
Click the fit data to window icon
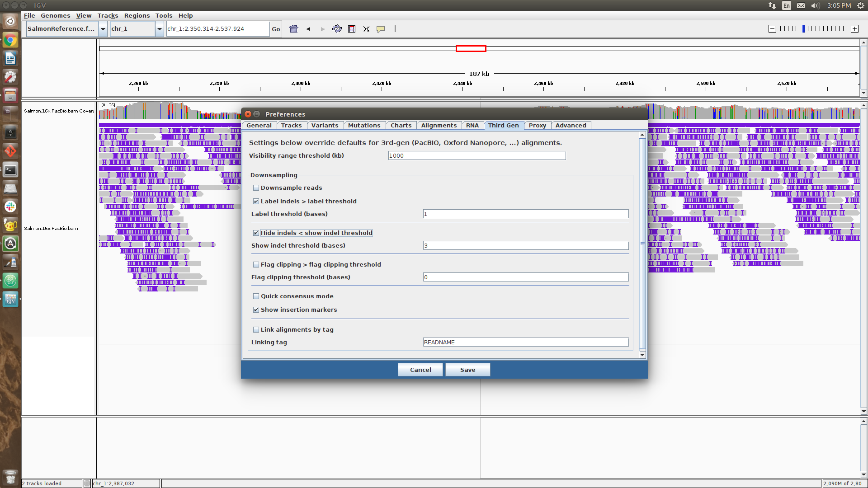point(366,29)
